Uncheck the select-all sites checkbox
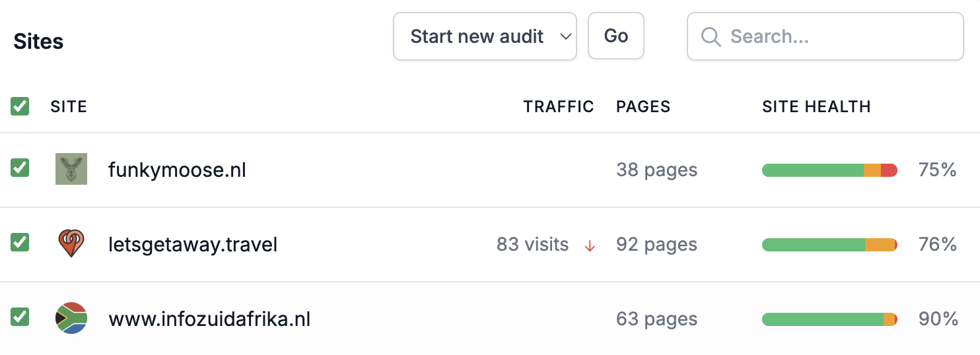The height and width of the screenshot is (355, 980). pos(20,106)
